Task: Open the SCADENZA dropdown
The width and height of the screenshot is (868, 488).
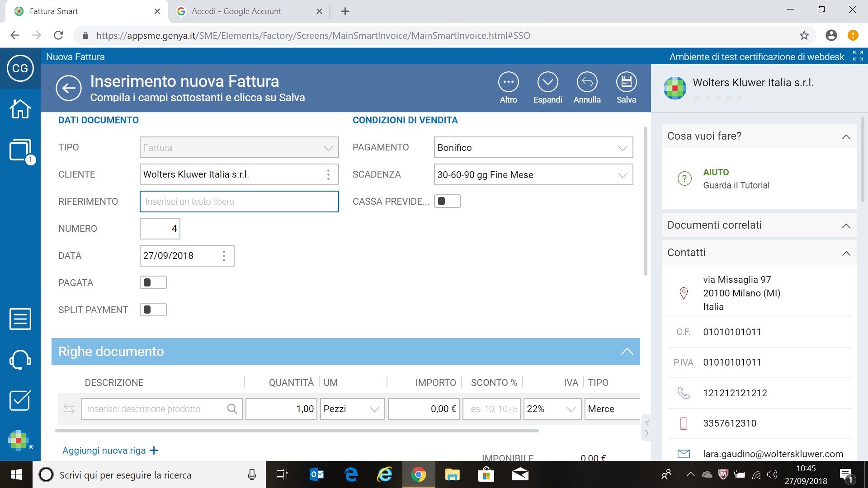Action: tap(533, 175)
